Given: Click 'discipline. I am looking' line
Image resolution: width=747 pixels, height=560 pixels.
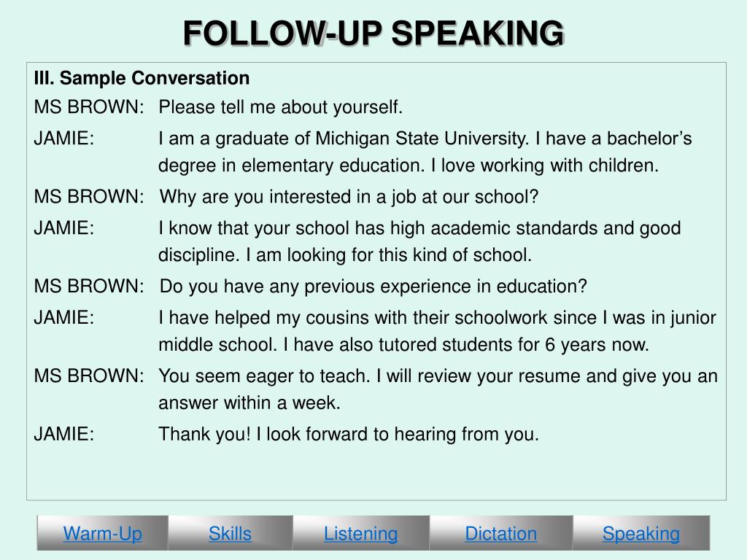Looking at the screenshot, I should tap(345, 254).
